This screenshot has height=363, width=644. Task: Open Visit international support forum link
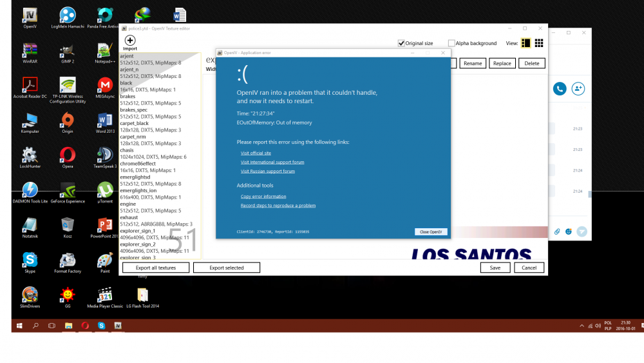[x=272, y=162]
